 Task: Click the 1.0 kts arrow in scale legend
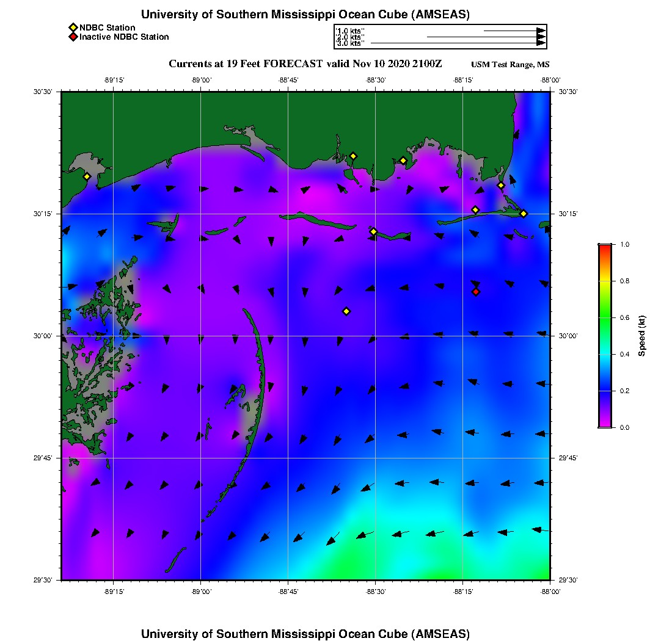[513, 31]
